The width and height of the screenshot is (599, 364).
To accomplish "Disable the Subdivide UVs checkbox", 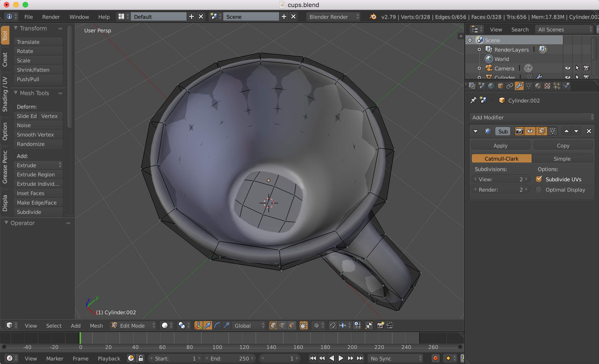I will pyautogui.click(x=539, y=179).
